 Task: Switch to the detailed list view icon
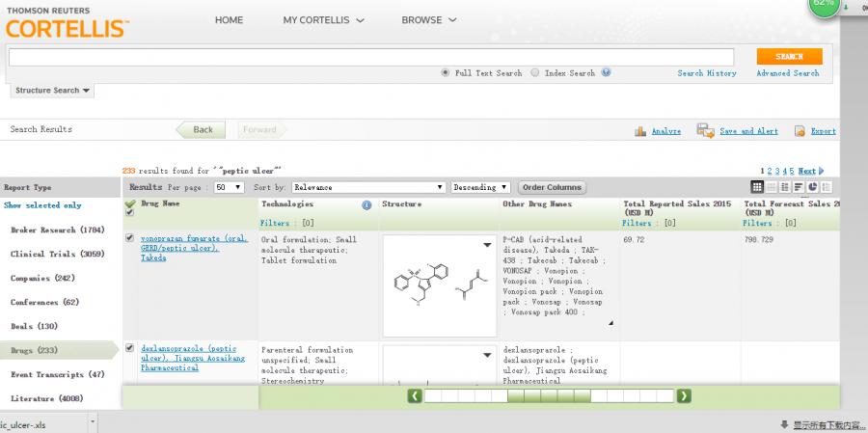(784, 187)
